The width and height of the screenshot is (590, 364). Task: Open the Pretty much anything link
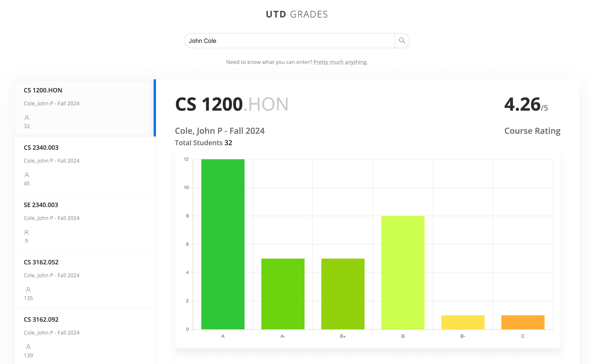pos(340,62)
